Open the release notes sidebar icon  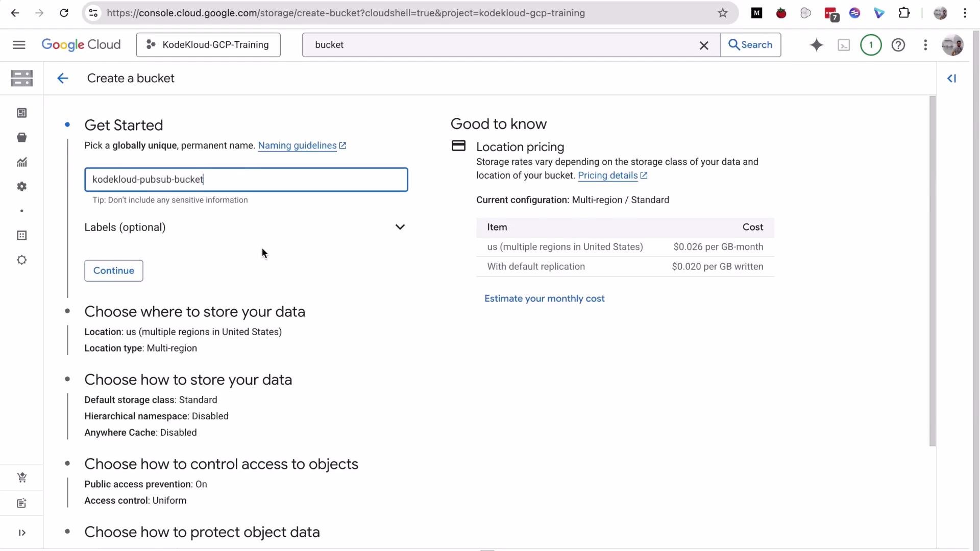pyautogui.click(x=21, y=503)
